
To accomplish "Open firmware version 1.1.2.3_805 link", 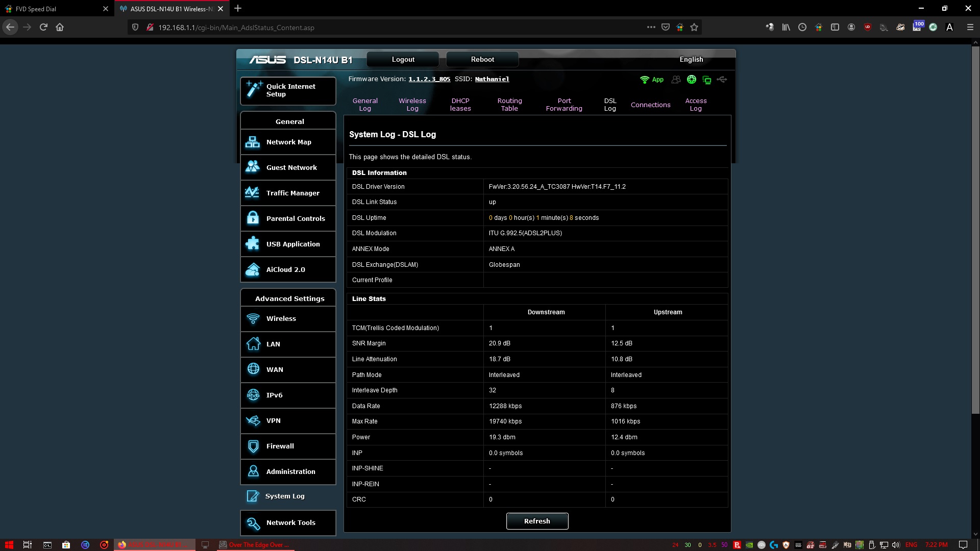I will [429, 79].
